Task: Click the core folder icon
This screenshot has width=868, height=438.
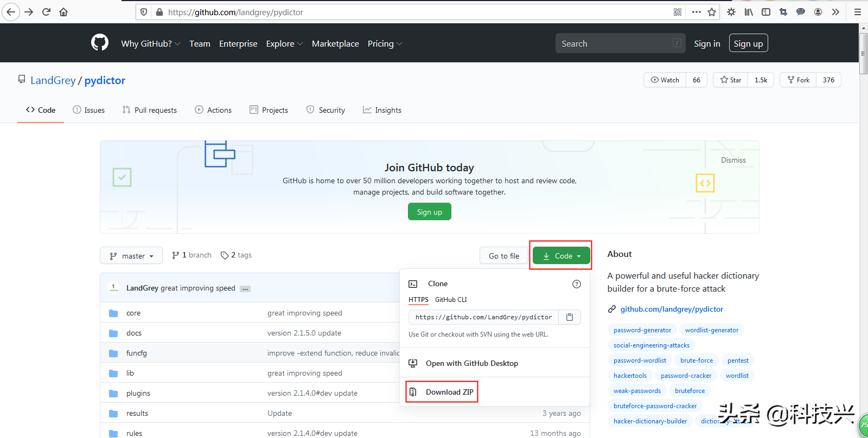Action: (113, 313)
